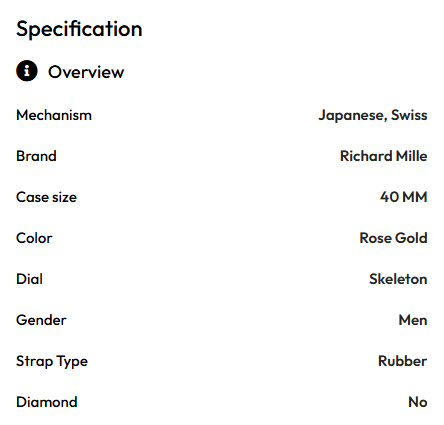444x425 pixels.
Task: Click the 40 MM case size value
Action: coord(403,197)
